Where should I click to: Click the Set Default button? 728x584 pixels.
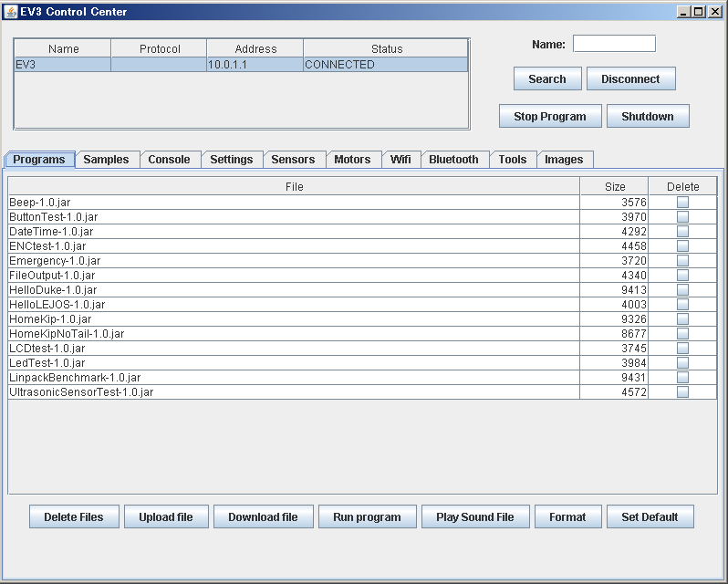[650, 516]
